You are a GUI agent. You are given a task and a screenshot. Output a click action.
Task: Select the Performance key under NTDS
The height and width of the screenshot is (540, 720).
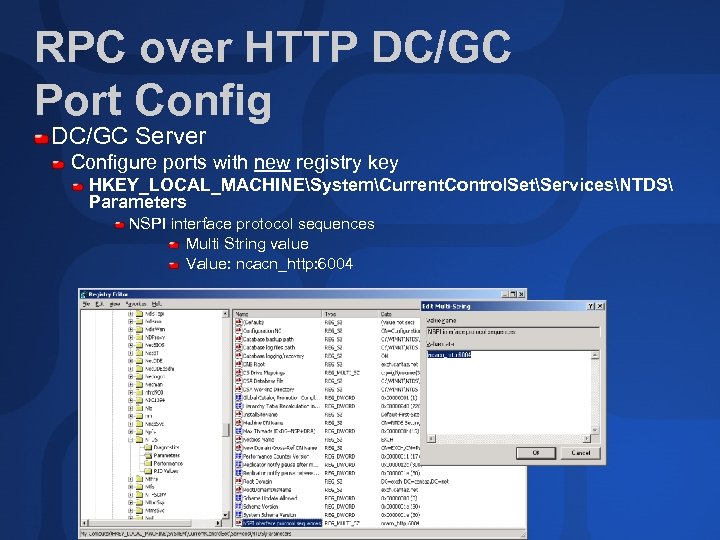click(168, 463)
